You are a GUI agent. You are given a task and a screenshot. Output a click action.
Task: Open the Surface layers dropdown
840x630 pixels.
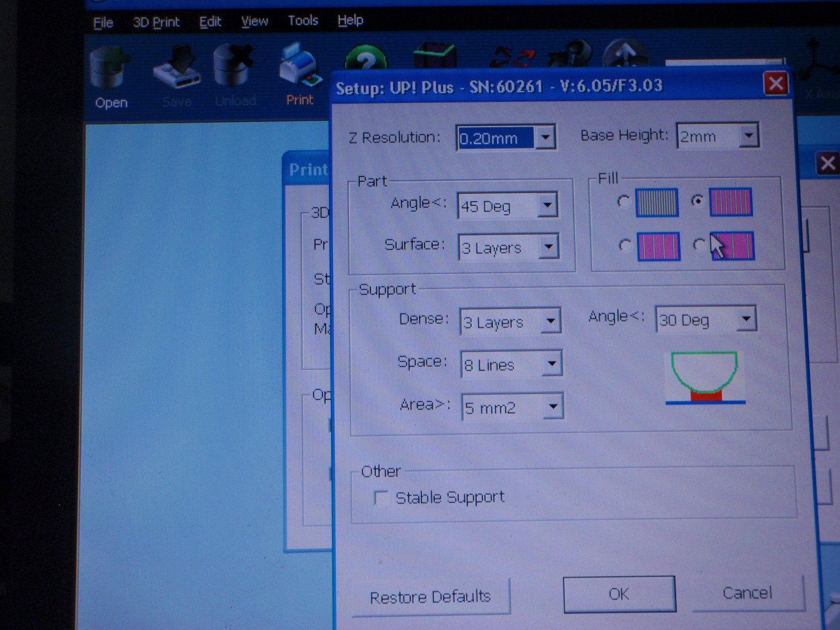[549, 247]
